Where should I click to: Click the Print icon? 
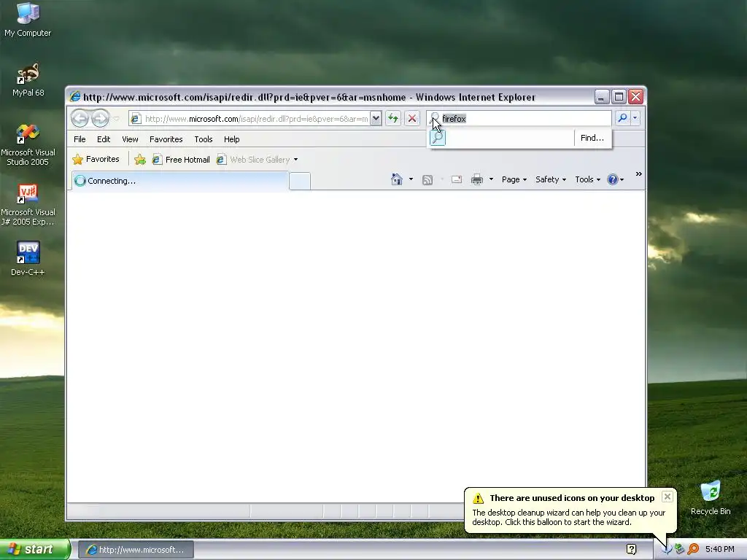477,179
